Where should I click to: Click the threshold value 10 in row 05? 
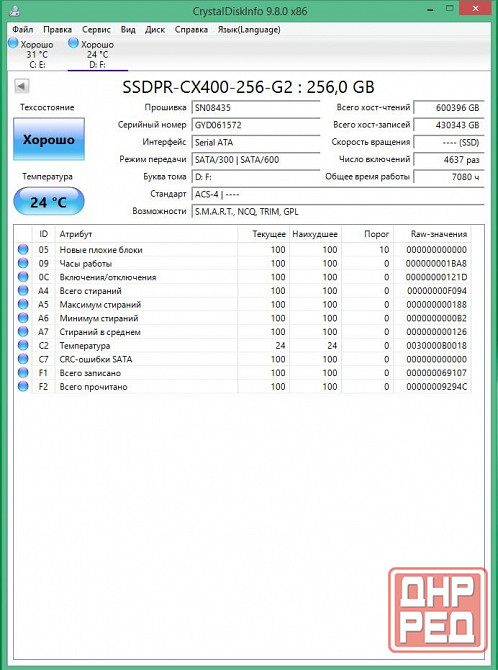coord(384,250)
